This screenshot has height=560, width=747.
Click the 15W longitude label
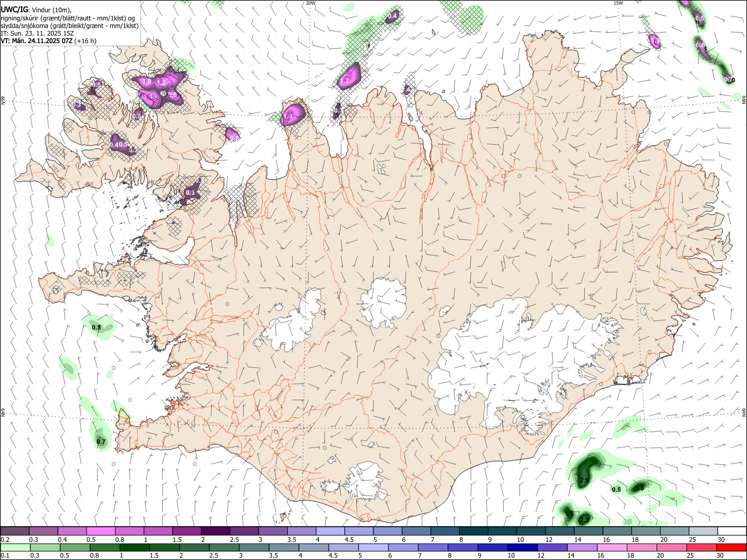coord(617,3)
